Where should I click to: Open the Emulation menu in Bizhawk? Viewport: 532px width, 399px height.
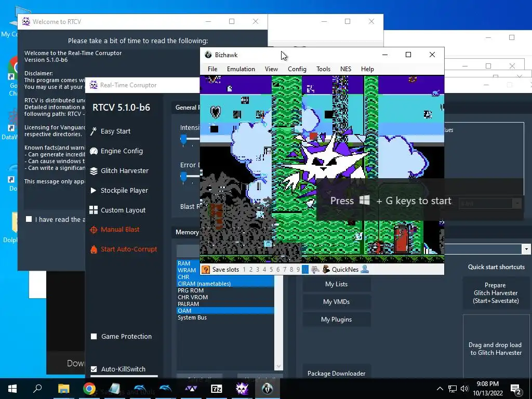pyautogui.click(x=241, y=69)
